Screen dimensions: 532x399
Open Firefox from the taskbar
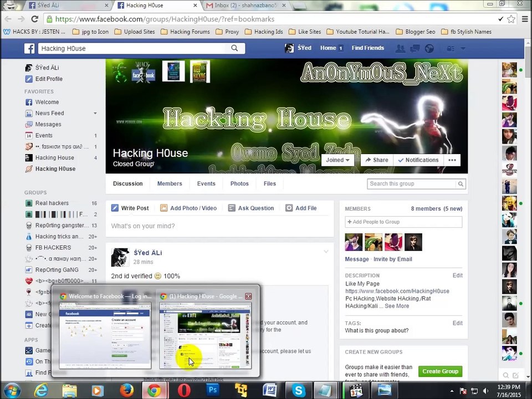(126, 391)
